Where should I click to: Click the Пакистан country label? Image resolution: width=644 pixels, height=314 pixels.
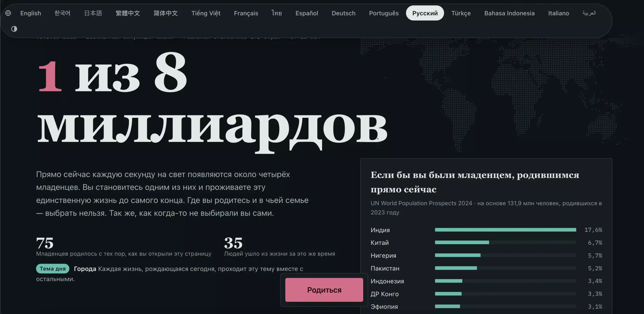tap(385, 268)
